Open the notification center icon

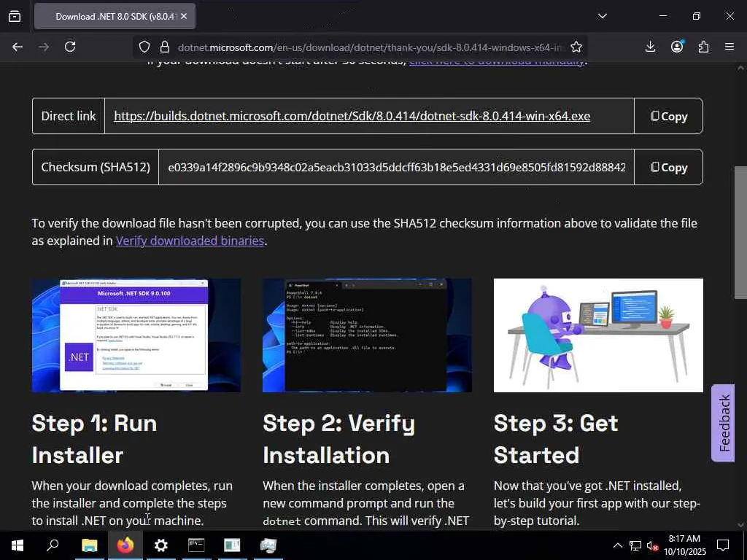coord(723,545)
